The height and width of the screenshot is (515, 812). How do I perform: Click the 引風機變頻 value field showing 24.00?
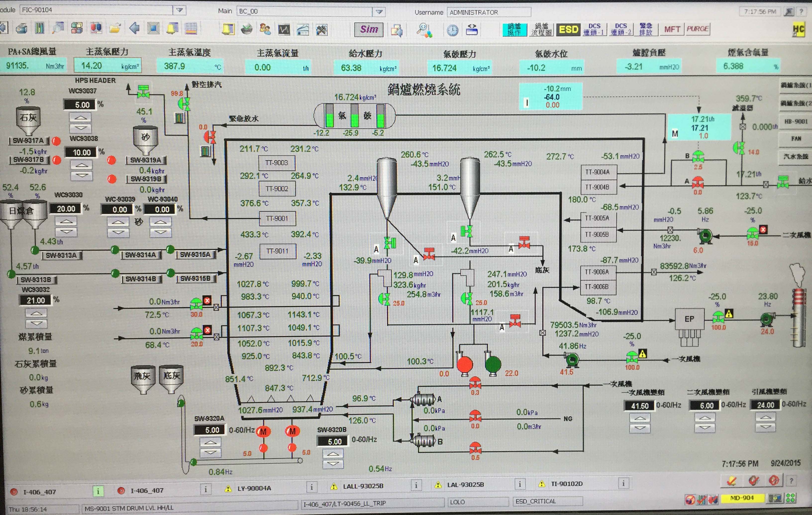point(765,405)
